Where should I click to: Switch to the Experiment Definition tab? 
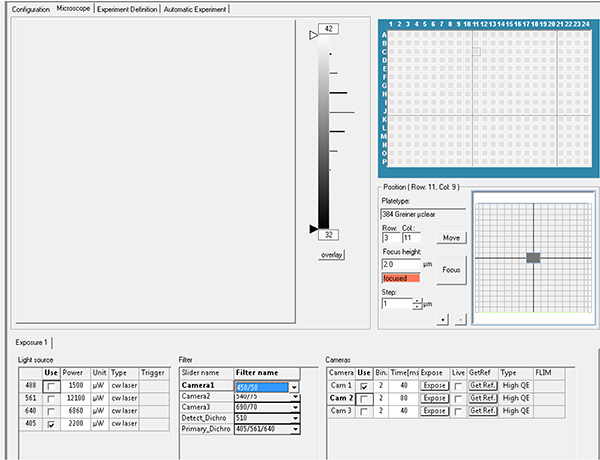point(125,9)
